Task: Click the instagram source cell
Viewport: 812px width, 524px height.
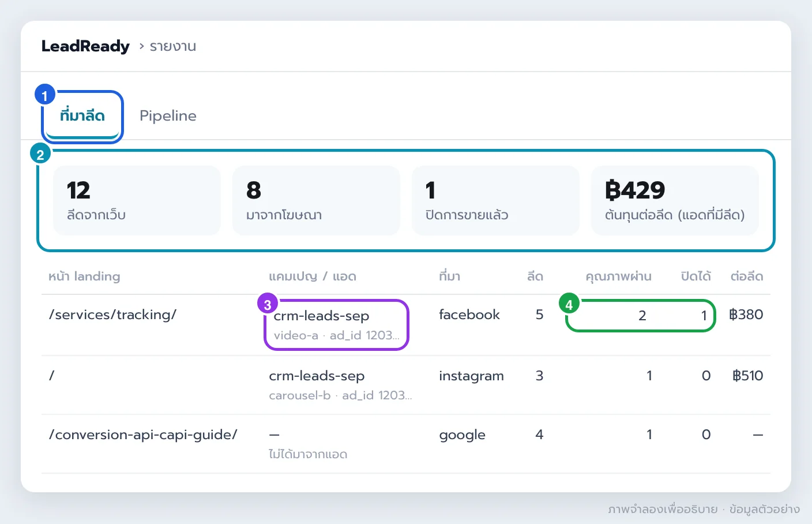Action: tap(471, 376)
